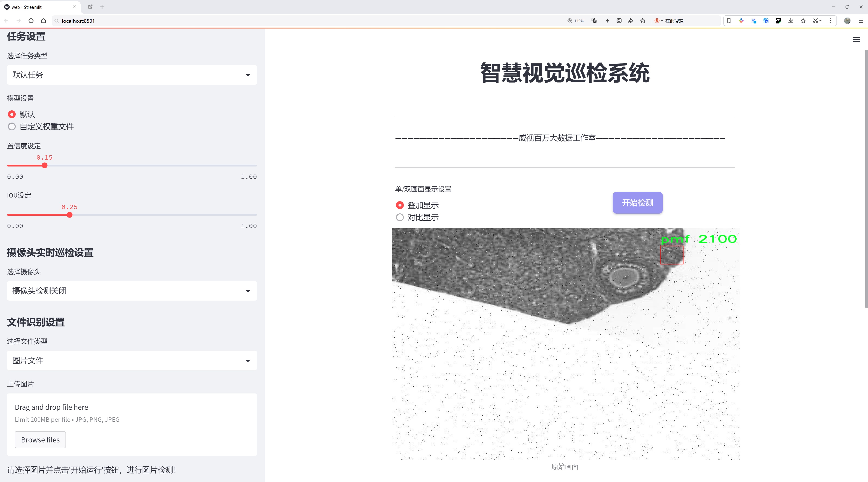Viewport: 868px width, 482px height.
Task: Restore the browser window size
Action: (847, 7)
